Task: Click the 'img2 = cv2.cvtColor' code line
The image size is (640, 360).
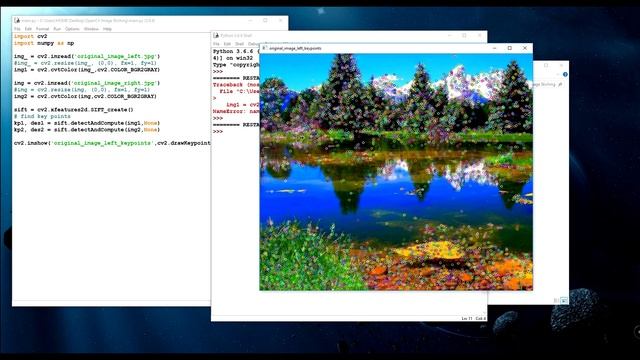Action: coord(85,96)
